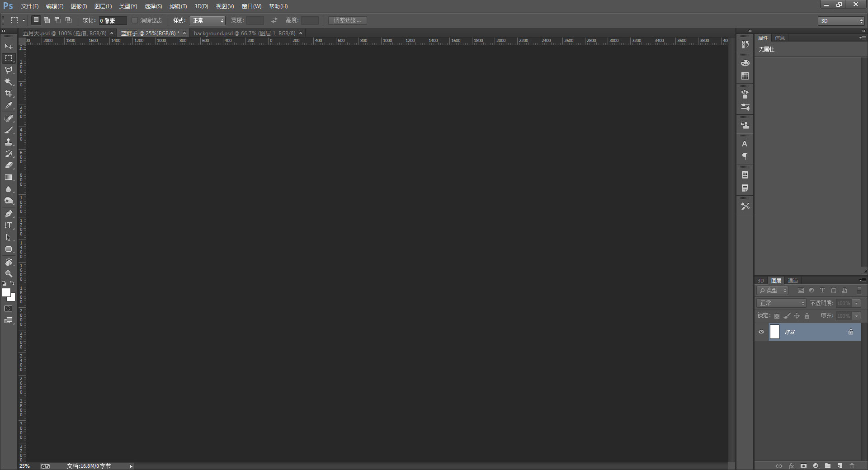
Task: Select the Clone Stamp tool
Action: pos(9,142)
